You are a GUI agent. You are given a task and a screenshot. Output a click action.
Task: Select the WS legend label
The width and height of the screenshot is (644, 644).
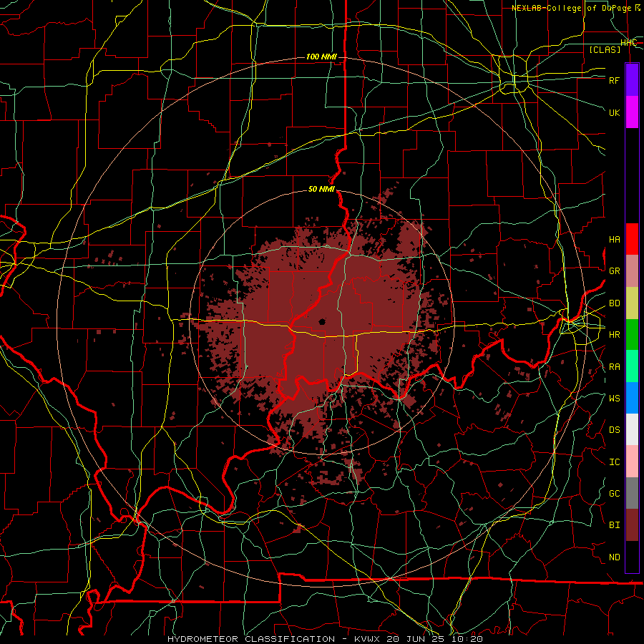[615, 399]
